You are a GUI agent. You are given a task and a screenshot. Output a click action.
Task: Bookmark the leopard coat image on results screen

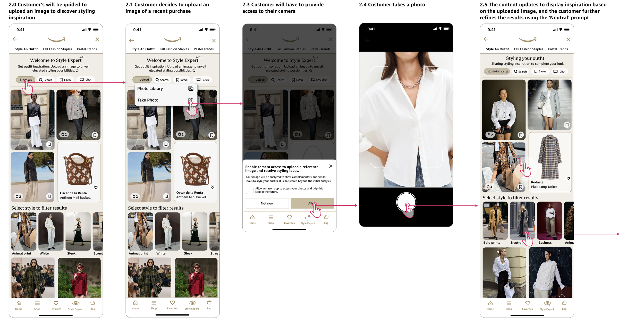pos(520,187)
